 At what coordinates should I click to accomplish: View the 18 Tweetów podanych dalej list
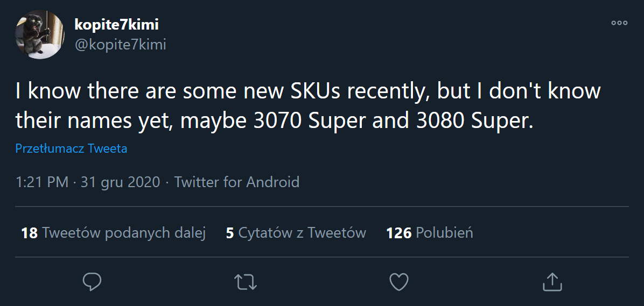click(x=114, y=233)
